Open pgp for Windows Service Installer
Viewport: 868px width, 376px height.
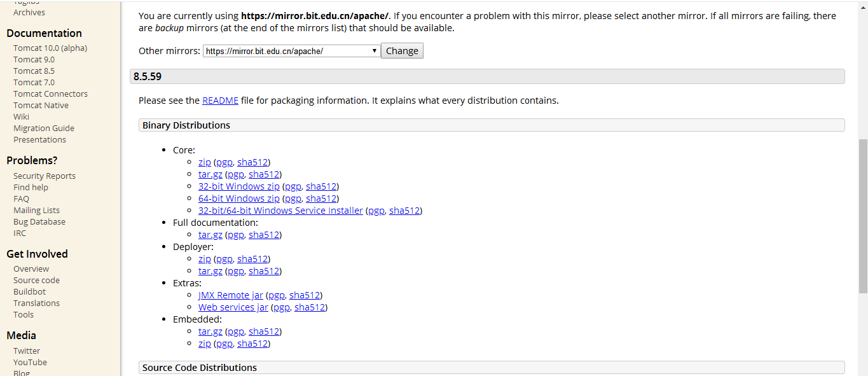(376, 211)
